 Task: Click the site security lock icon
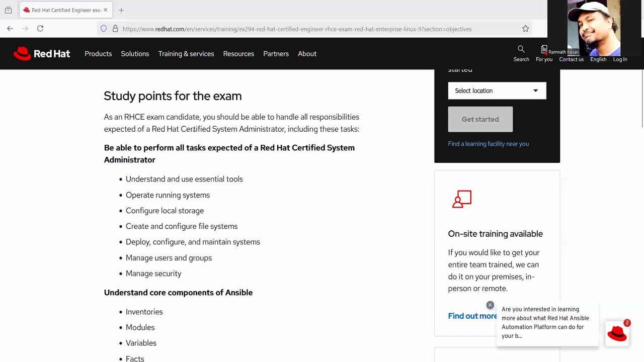click(x=115, y=29)
